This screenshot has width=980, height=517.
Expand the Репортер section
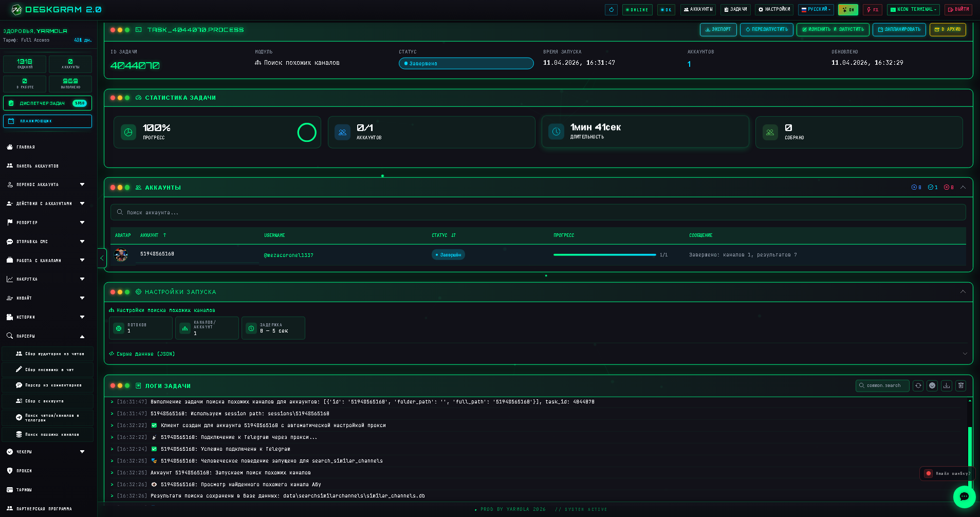[46, 223]
